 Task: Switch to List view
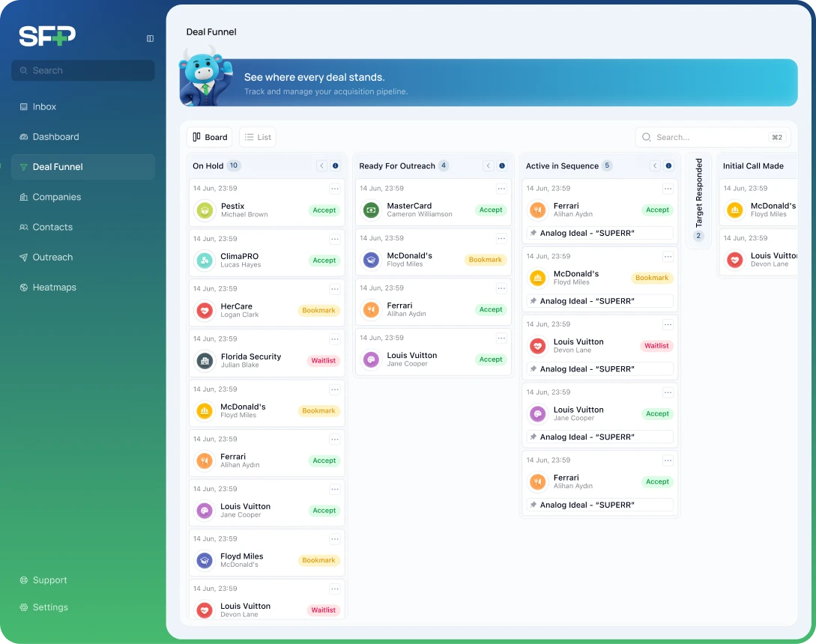tap(258, 137)
